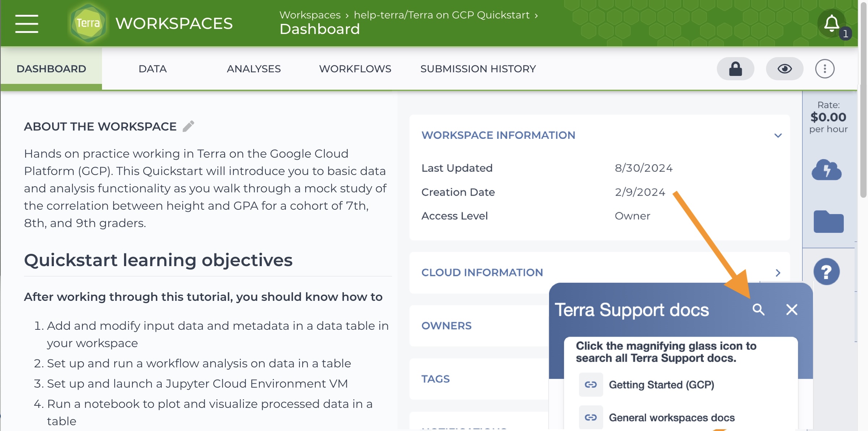Toggle the eye watch-workspace button
868x431 pixels.
(x=784, y=69)
